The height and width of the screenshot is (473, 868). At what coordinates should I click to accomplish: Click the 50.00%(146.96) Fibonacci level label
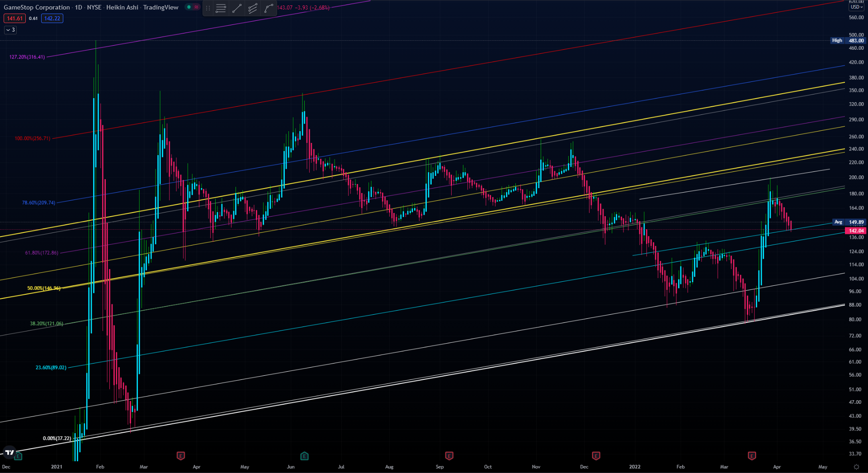pyautogui.click(x=44, y=288)
